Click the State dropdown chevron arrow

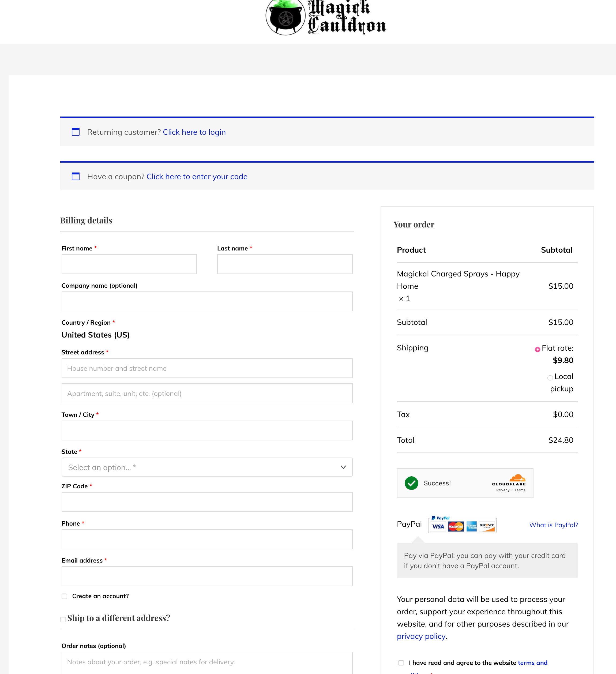[x=343, y=467]
